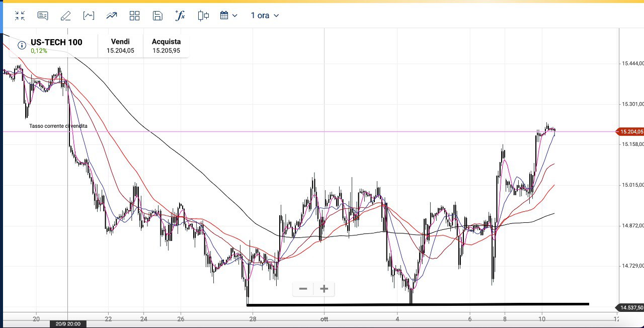Open the four-square grid layout icon
Image resolution: width=644 pixels, height=328 pixels.
pos(134,16)
